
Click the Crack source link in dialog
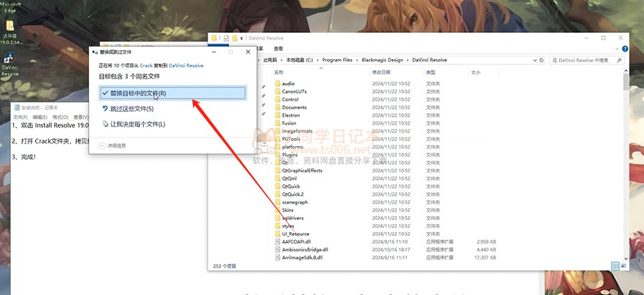coord(146,66)
